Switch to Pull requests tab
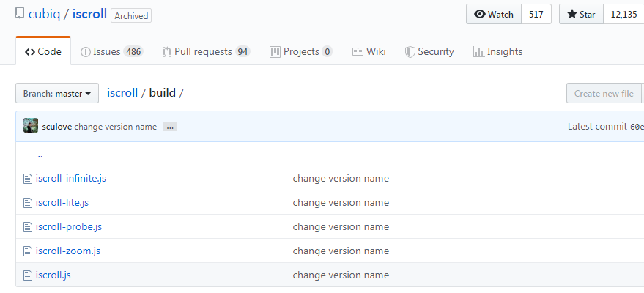Image resolution: width=644 pixels, height=293 pixels. [x=206, y=52]
